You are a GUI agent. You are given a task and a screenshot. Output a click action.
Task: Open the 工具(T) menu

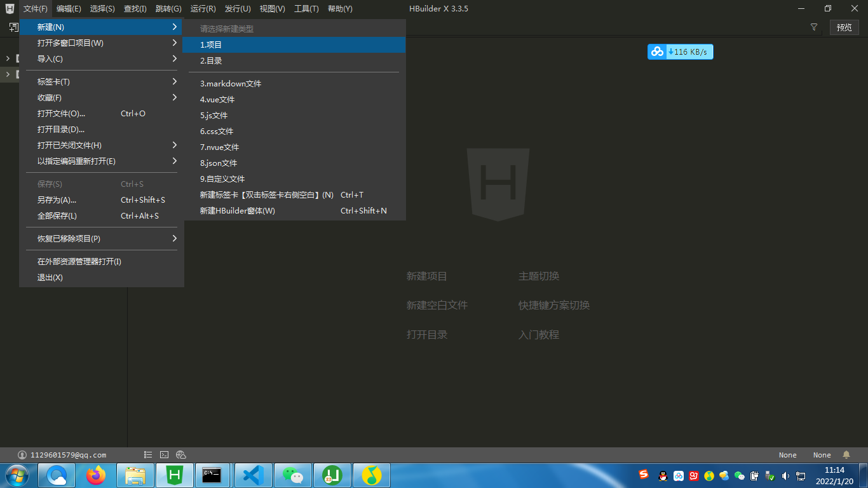tap(306, 9)
